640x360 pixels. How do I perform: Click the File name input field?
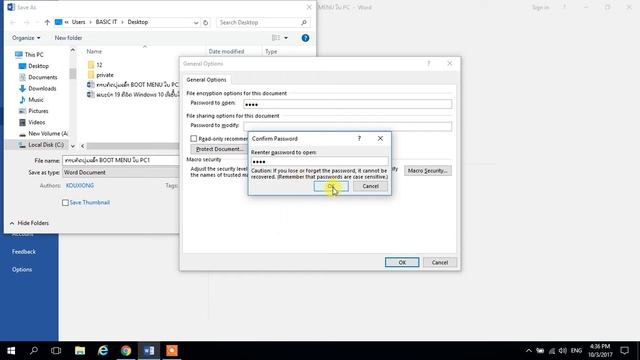click(x=121, y=160)
